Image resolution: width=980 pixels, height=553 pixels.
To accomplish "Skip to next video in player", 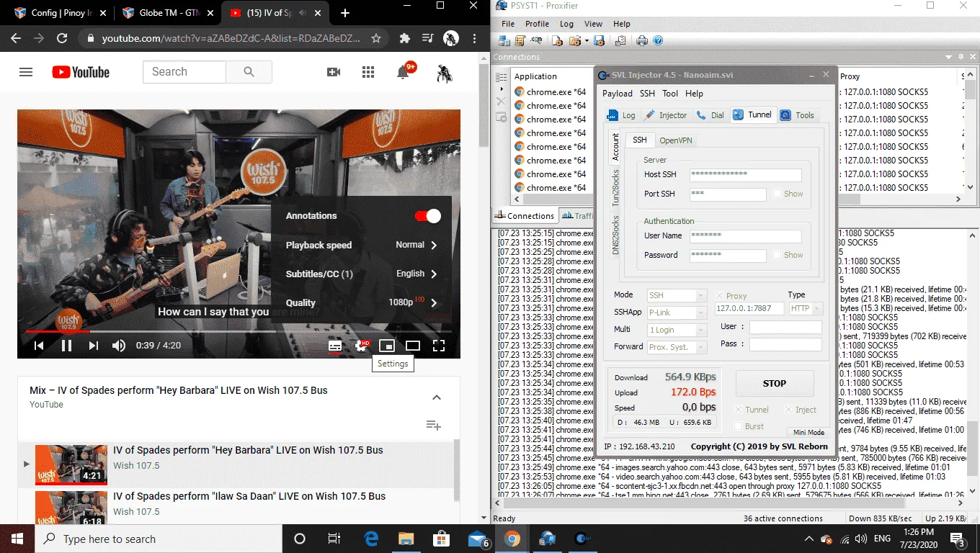I will pyautogui.click(x=93, y=346).
